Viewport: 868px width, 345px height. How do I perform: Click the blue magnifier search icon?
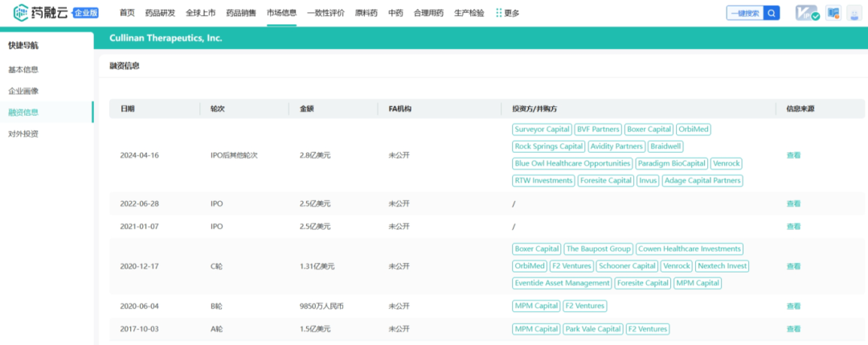(772, 14)
